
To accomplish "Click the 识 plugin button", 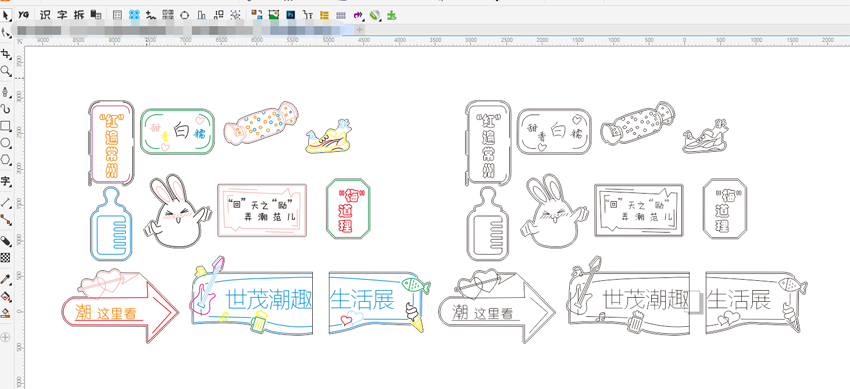I will [46, 15].
